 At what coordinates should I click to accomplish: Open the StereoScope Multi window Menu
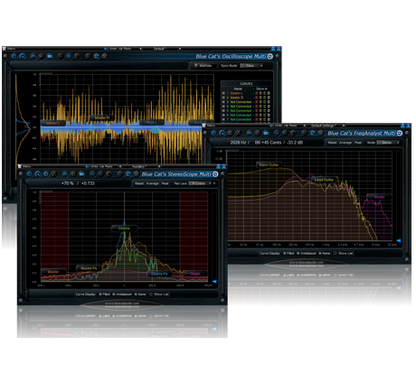[x=26, y=166]
